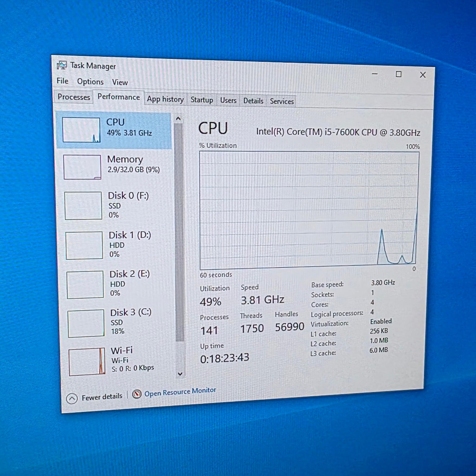Viewport: 476px width, 476px height.
Task: Open the View menu
Action: [x=120, y=82]
